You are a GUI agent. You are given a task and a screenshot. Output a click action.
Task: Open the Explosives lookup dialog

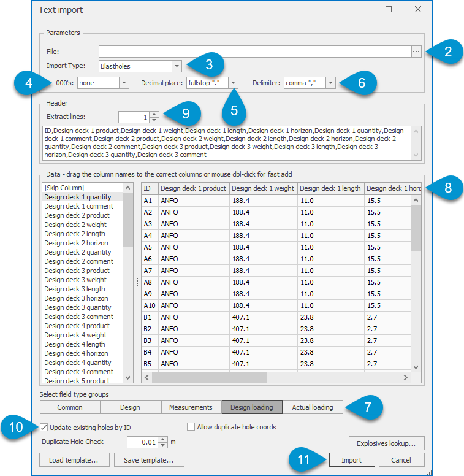coord(386,443)
